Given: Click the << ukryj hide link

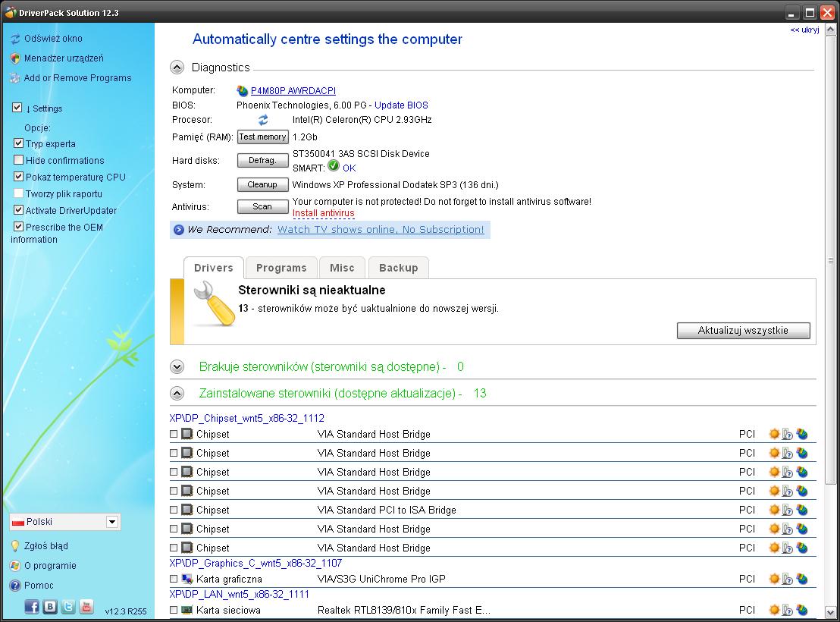Looking at the screenshot, I should [804, 30].
